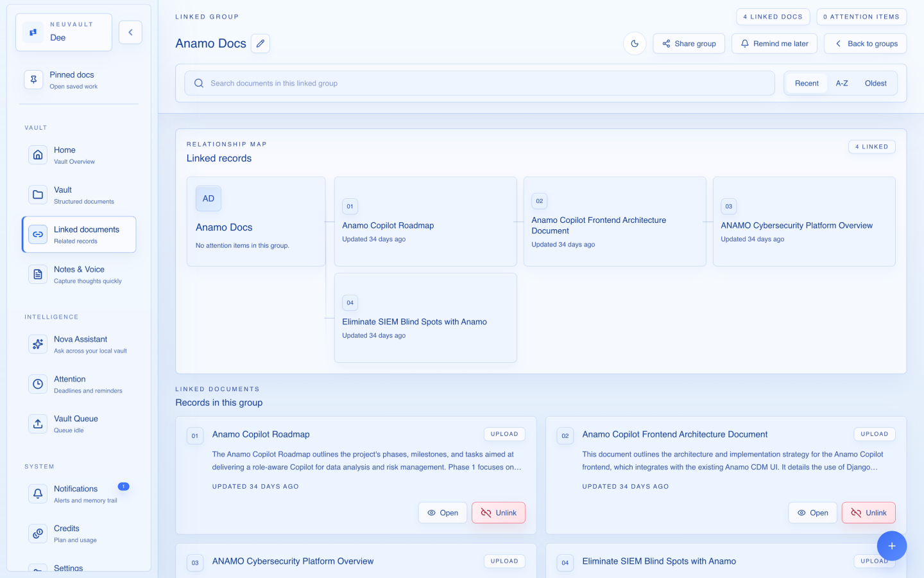Click the 01 number badge in records list
924x578 pixels.
point(195,435)
